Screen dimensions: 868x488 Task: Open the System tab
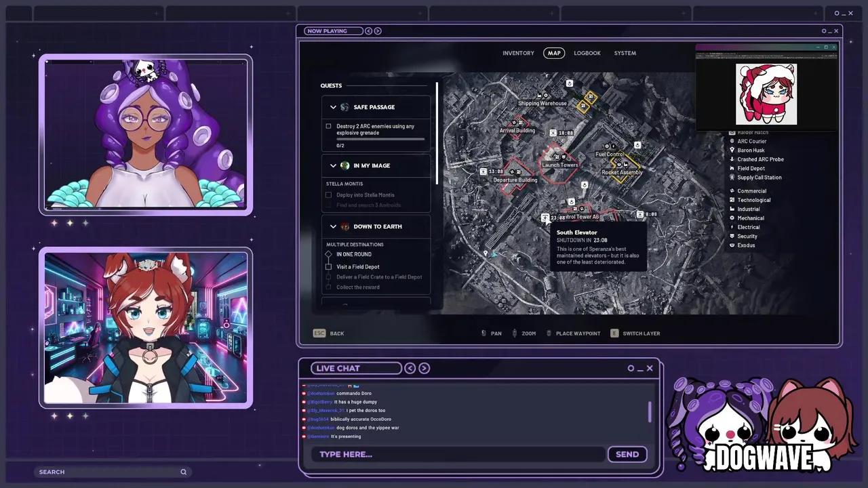tap(625, 53)
